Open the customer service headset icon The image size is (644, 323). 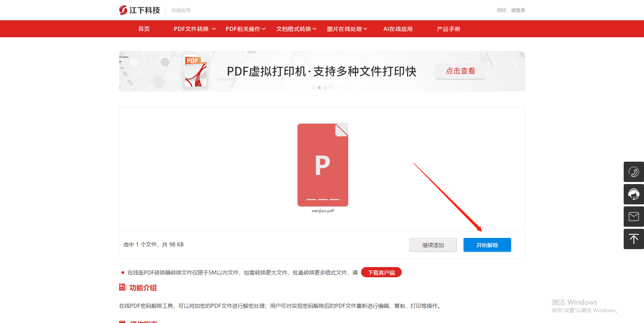pyautogui.click(x=634, y=194)
